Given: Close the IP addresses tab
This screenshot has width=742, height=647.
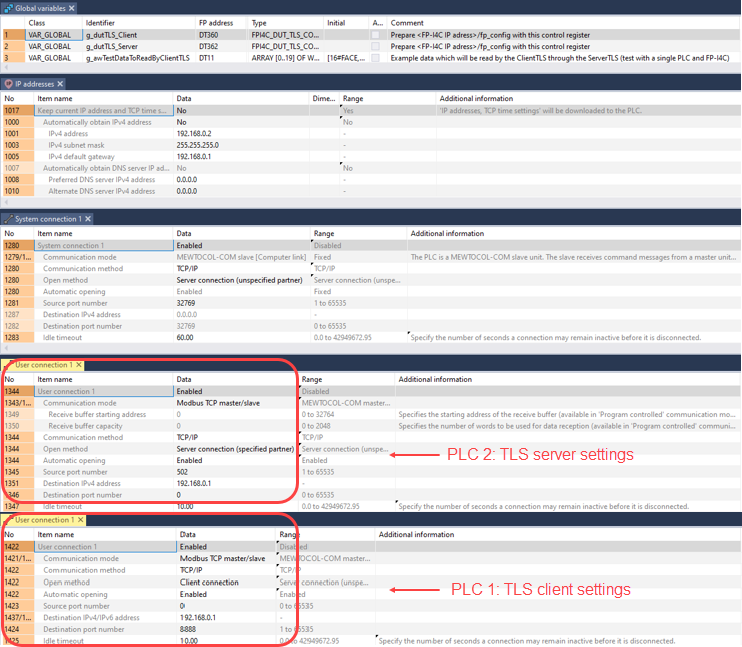Looking at the screenshot, I should click(x=60, y=84).
